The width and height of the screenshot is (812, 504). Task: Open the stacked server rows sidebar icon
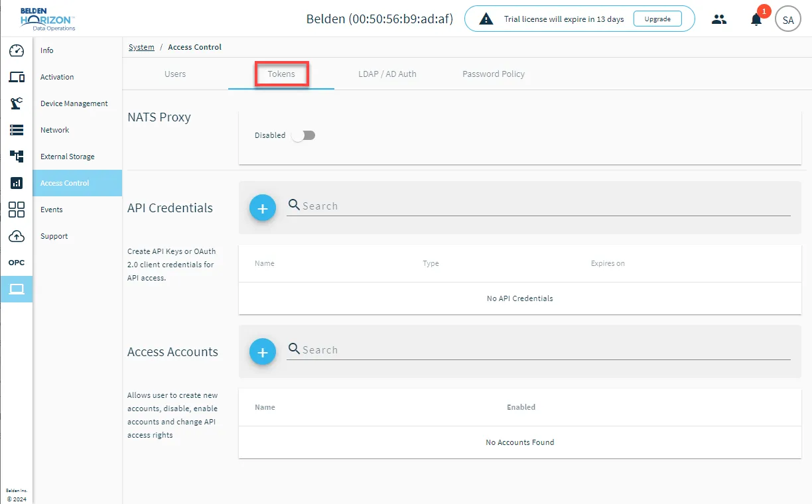pyautogui.click(x=17, y=130)
